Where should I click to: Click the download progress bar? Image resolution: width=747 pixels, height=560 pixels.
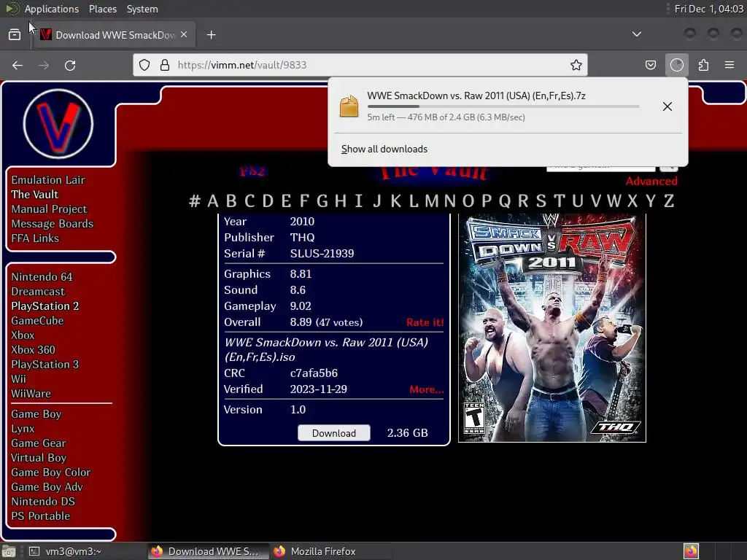pos(503,106)
